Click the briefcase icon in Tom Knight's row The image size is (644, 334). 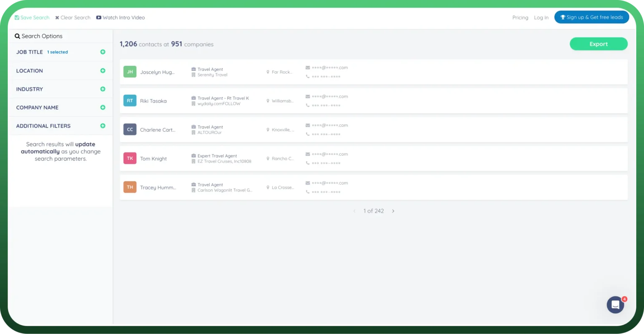(194, 156)
